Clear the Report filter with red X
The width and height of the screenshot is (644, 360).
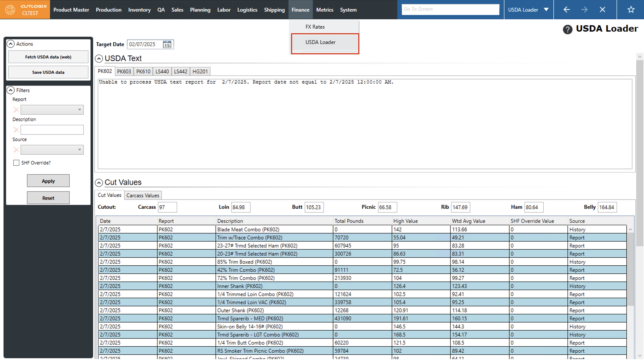(16, 110)
